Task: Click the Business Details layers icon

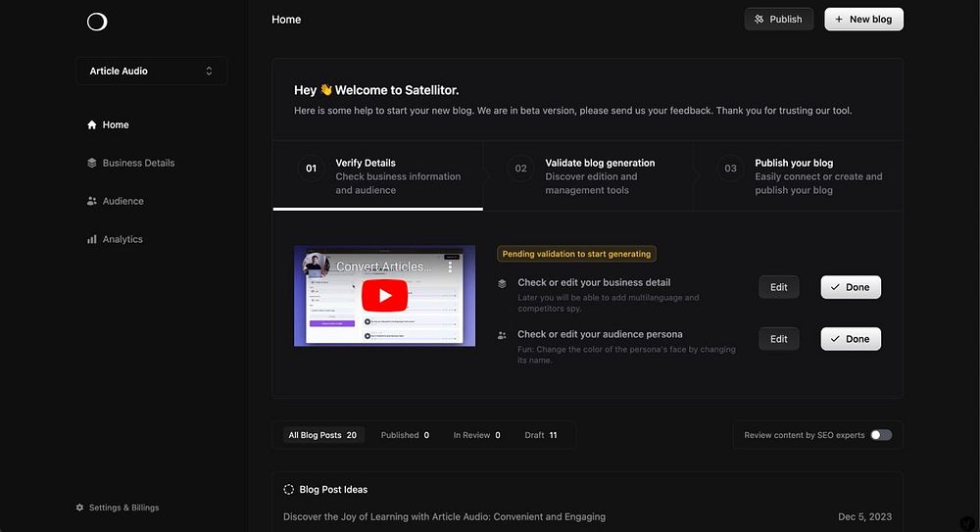Action: coord(92,164)
